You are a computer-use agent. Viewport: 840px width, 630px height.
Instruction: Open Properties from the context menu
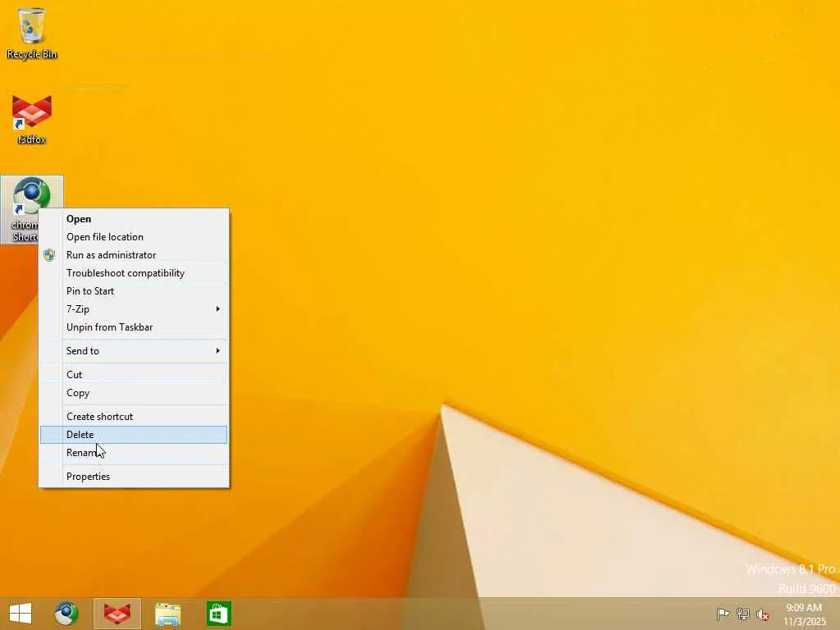(134, 477)
